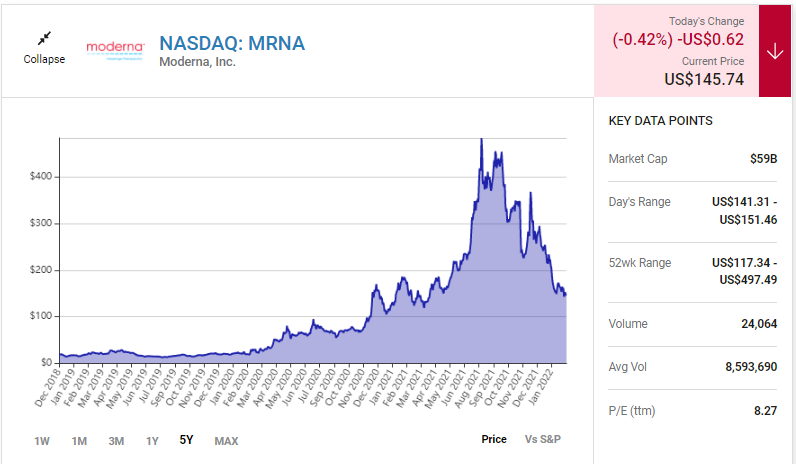Click the KEY DATA POINTS heading
Screen dimensions: 796x464
[x=660, y=121]
